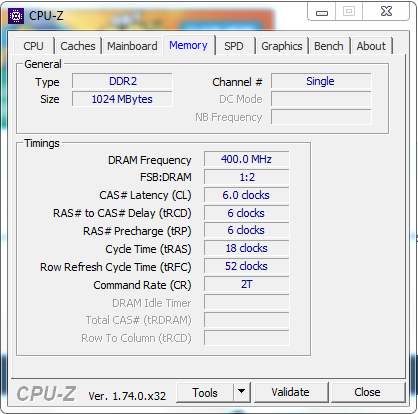This screenshot has height=414, width=418.
Task: Switch to the SPD tab
Action: click(x=234, y=46)
